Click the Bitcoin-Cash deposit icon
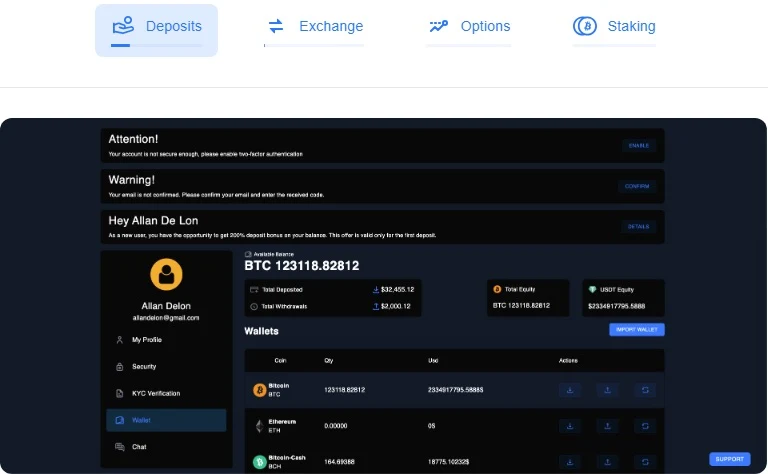 click(570, 462)
